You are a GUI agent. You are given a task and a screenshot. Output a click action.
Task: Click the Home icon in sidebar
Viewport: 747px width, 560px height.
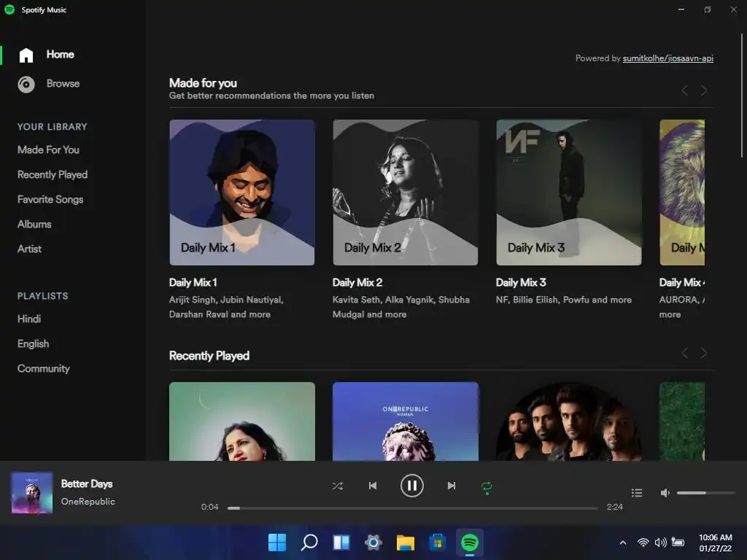[x=26, y=55]
